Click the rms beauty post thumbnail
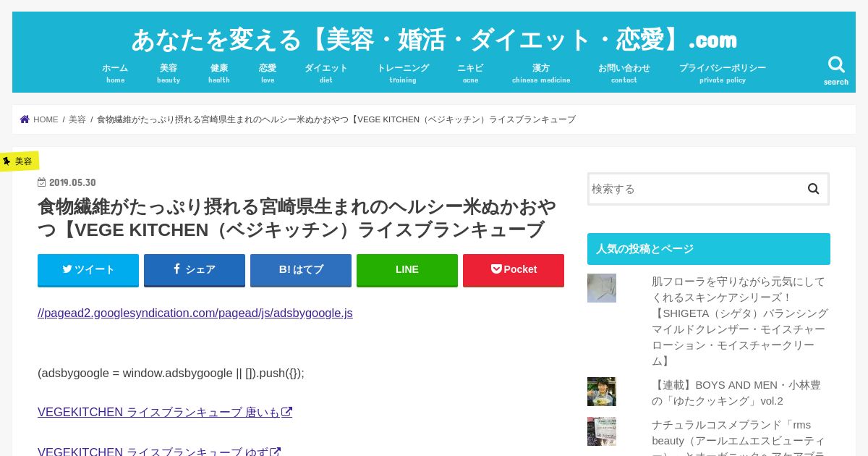This screenshot has width=868, height=456. [602, 431]
